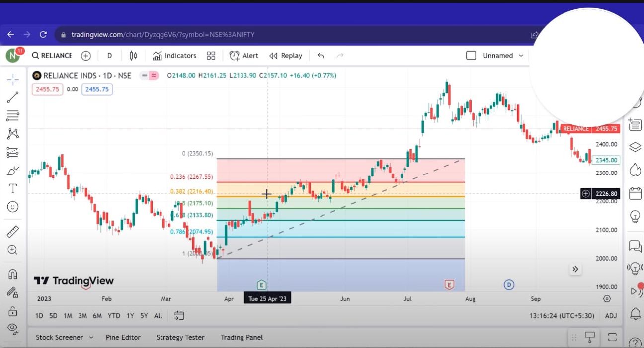The image size is (644, 348).
Task: Open the emoji icons tool
Action: [x=13, y=206]
